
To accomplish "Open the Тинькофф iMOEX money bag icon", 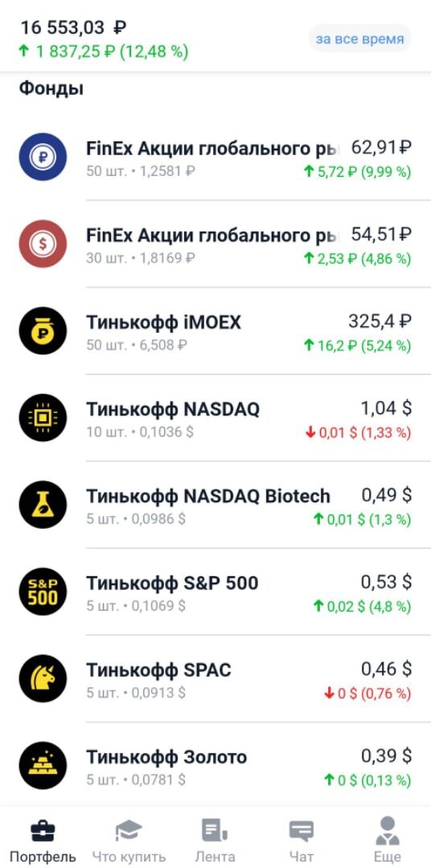I will coord(43,330).
